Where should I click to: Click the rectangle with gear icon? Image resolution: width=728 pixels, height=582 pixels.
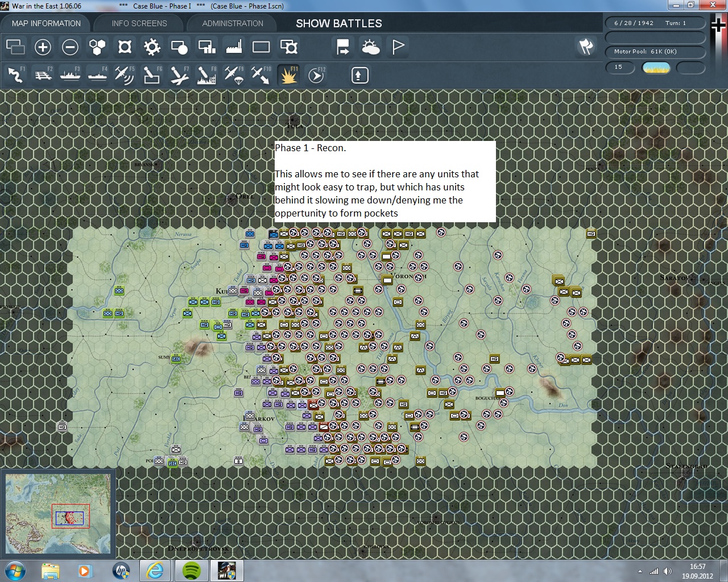tap(288, 47)
